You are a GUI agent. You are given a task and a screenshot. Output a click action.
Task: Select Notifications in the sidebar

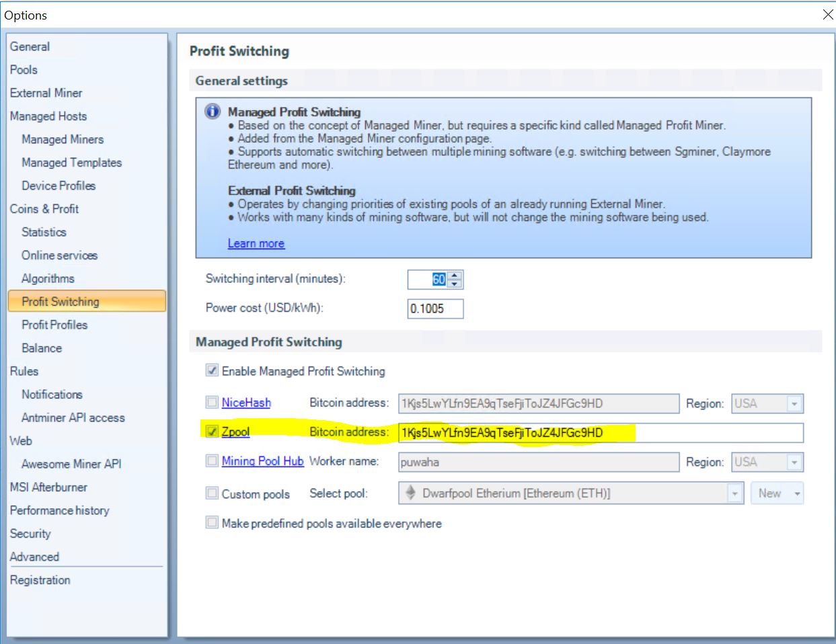[x=52, y=395]
